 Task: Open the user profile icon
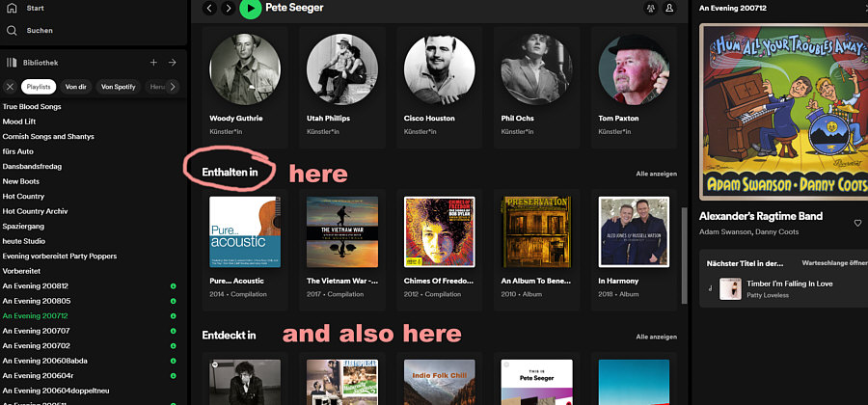pyautogui.click(x=670, y=9)
